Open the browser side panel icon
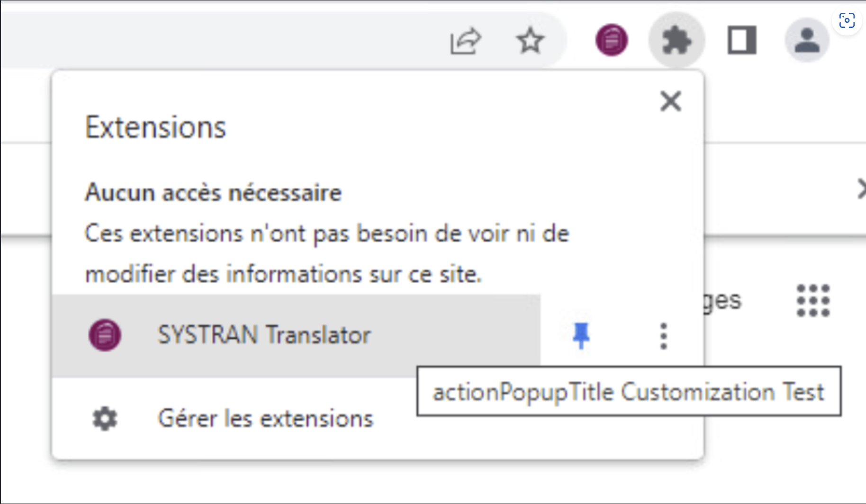This screenshot has width=866, height=504. coord(742,41)
